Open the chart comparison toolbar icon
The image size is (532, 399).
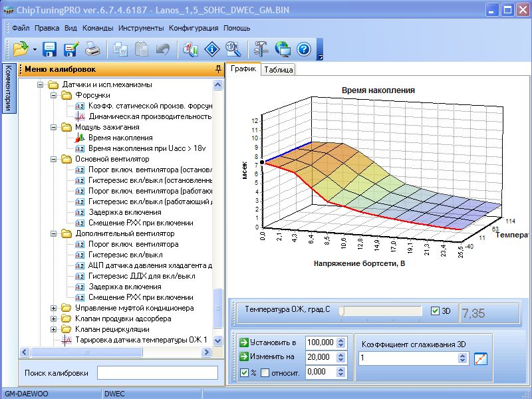coord(190,49)
